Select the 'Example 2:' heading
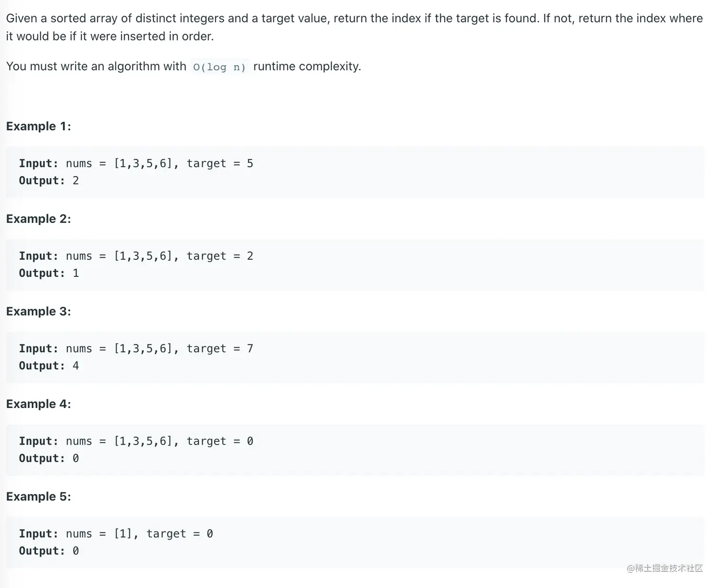This screenshot has width=718, height=588. tap(38, 219)
